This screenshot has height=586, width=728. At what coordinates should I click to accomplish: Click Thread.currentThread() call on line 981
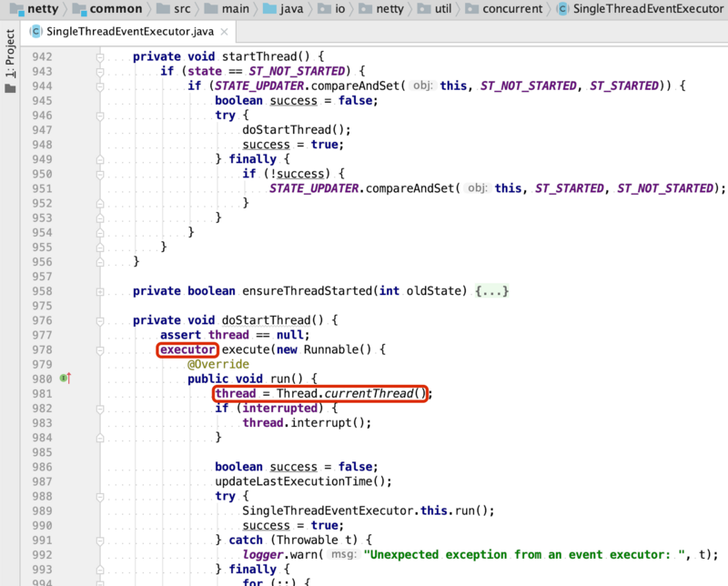351,393
